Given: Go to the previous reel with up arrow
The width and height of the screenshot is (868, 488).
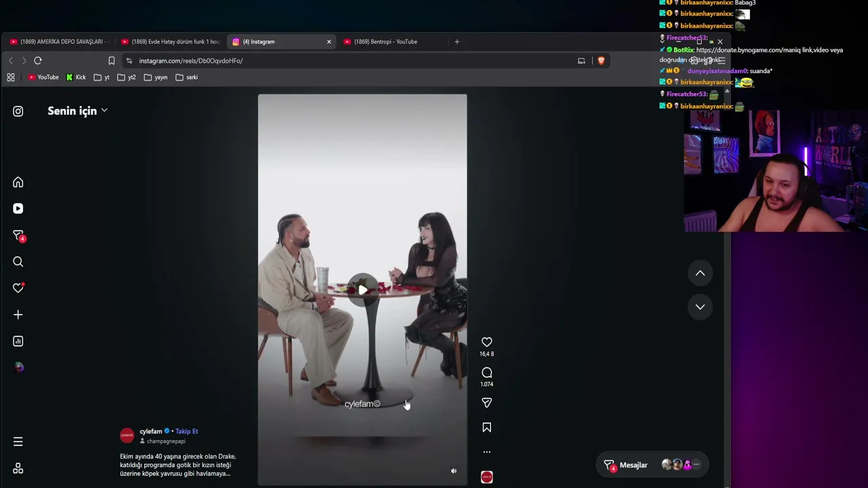Looking at the screenshot, I should point(701,273).
